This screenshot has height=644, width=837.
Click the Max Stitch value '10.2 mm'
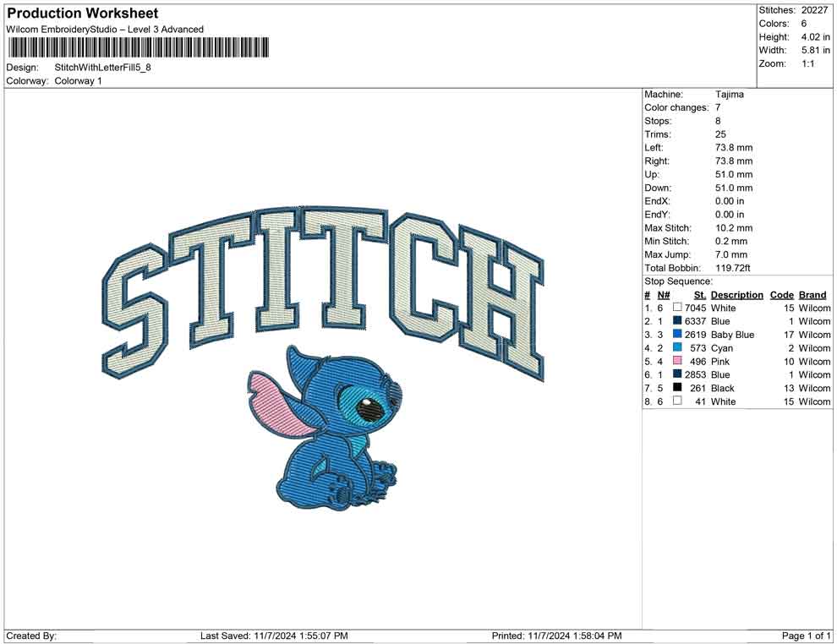[734, 228]
